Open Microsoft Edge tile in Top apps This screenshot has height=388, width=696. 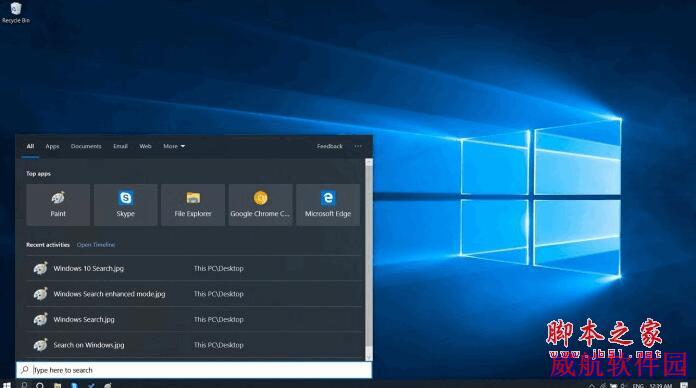click(328, 205)
